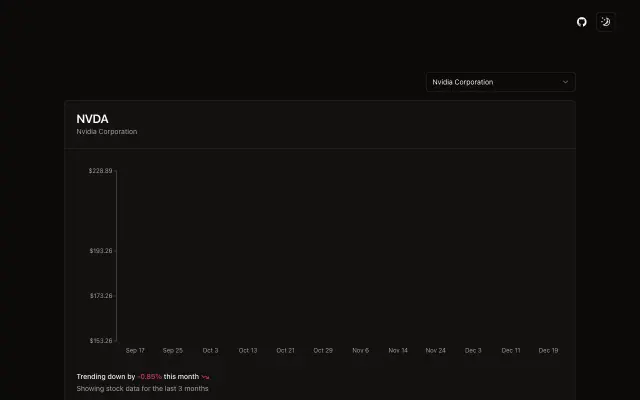Click the $193.26 y-axis label

101,251
